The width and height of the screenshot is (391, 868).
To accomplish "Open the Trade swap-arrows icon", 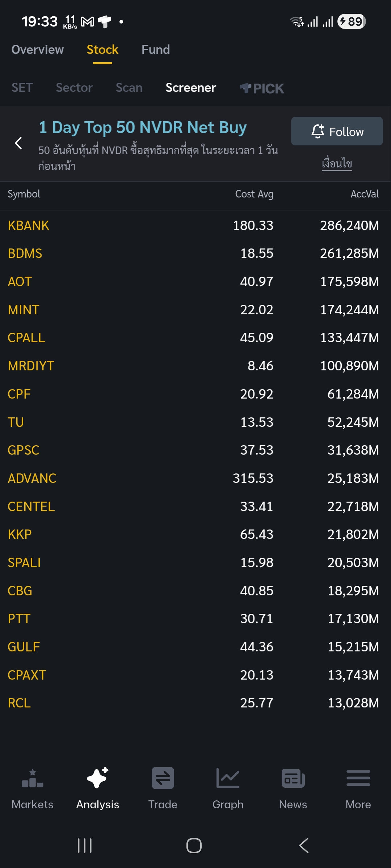I will click(163, 778).
